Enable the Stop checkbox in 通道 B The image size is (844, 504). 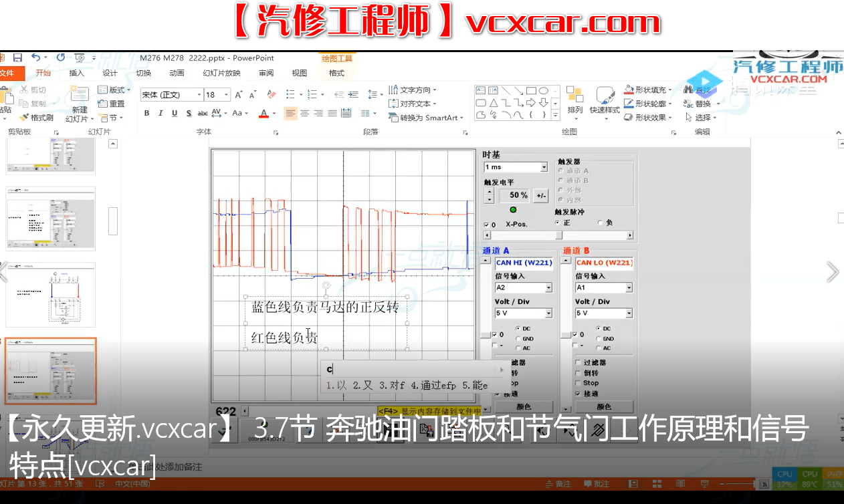[577, 382]
